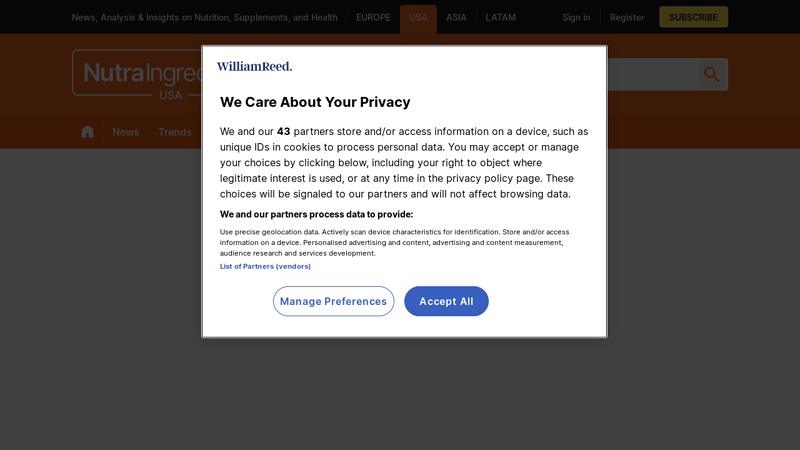Open List of Partners (vendors) link
Image resolution: width=800 pixels, height=450 pixels.
coord(265,266)
